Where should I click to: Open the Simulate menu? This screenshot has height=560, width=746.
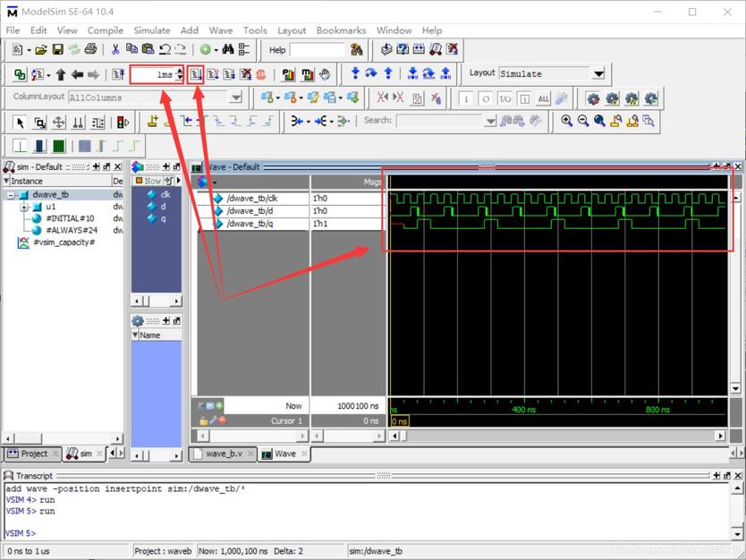click(x=152, y=30)
